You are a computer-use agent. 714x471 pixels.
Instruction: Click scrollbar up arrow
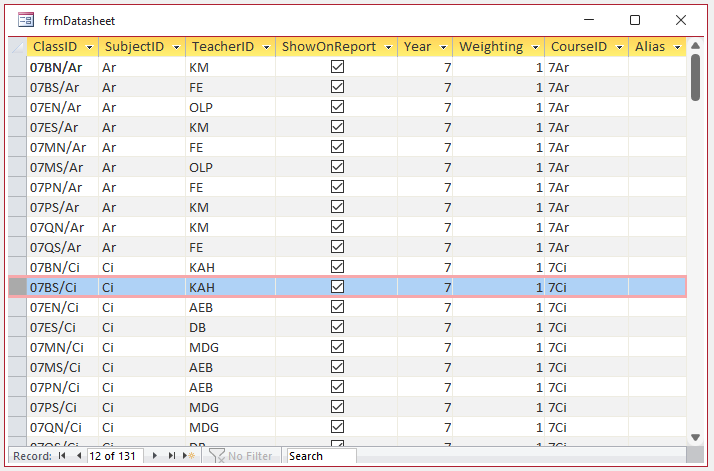tap(695, 45)
